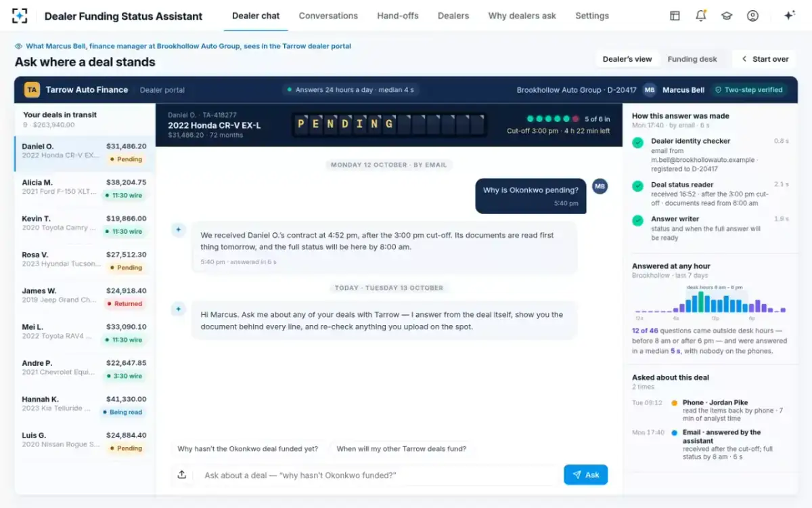Click the app logo icon

[20, 16]
